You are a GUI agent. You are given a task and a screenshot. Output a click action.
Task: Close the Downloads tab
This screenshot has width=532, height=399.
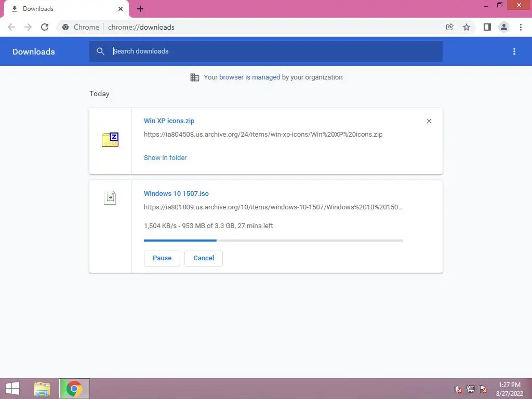[x=121, y=9]
